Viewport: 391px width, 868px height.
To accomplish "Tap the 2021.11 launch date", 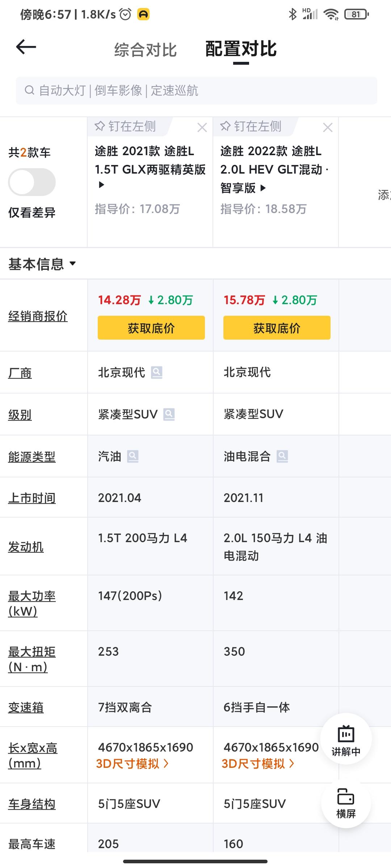I will point(243,498).
